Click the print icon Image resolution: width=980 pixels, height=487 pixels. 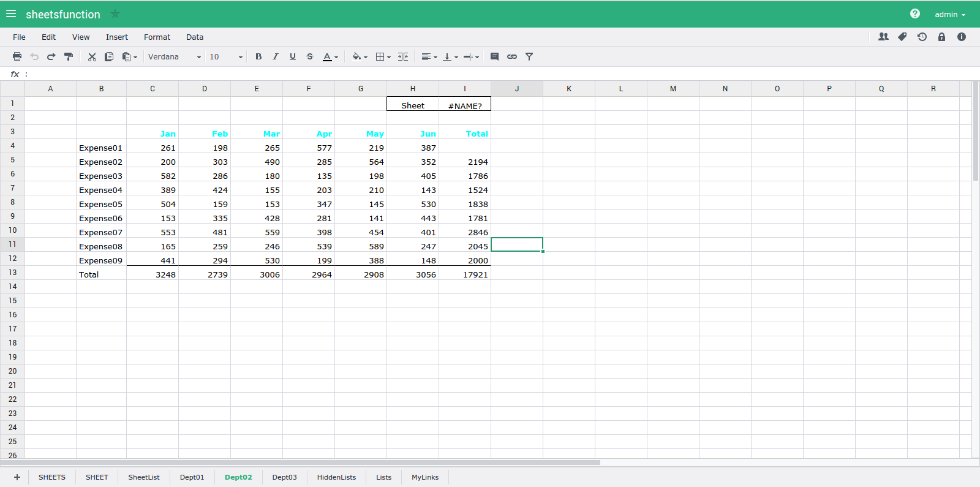click(17, 56)
